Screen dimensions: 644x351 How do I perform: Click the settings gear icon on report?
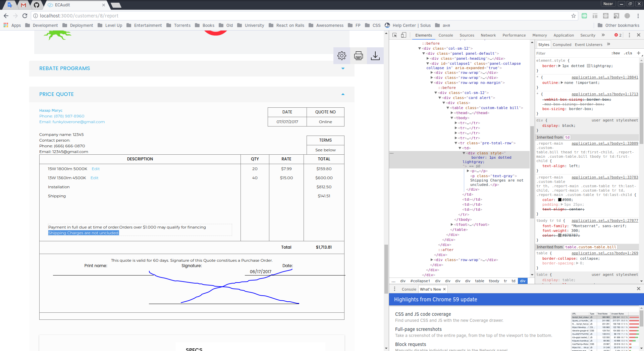(342, 56)
